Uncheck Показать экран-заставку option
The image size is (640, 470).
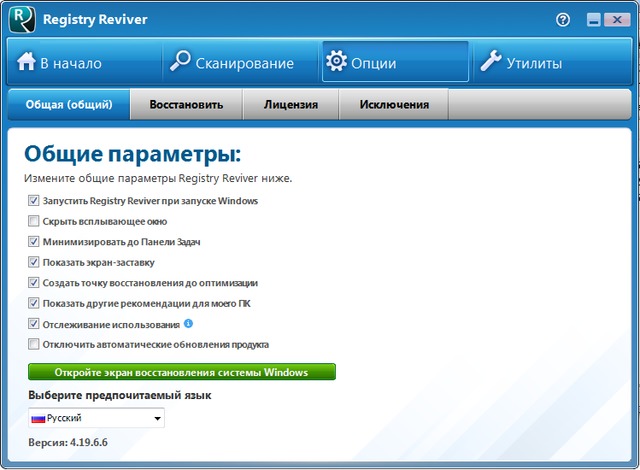(34, 262)
